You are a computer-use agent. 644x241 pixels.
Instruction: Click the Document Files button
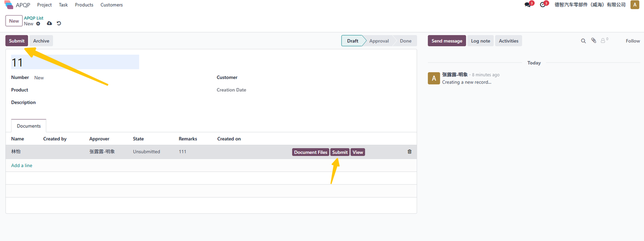(x=310, y=152)
